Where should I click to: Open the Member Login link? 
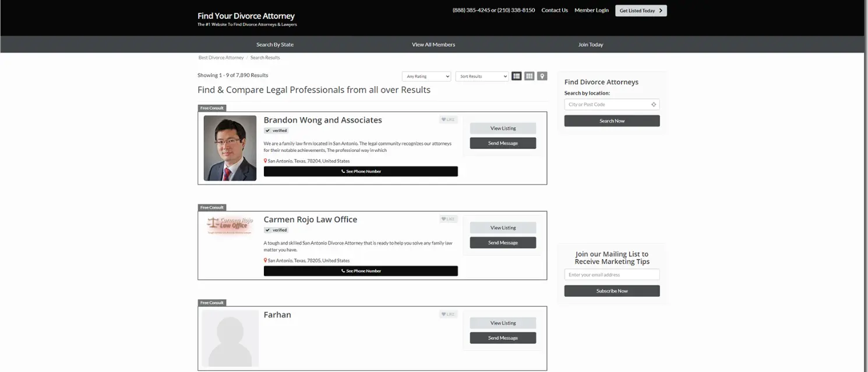[x=591, y=10]
